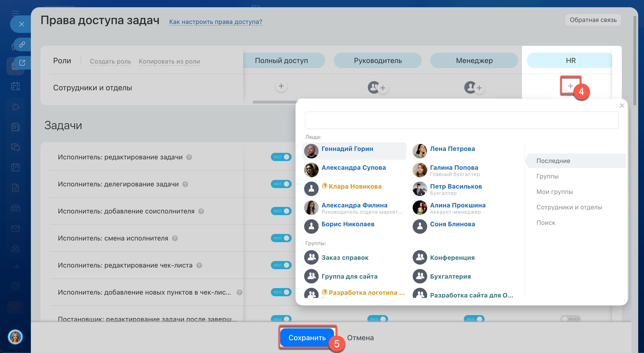Open help for delegation task permission

[185, 184]
